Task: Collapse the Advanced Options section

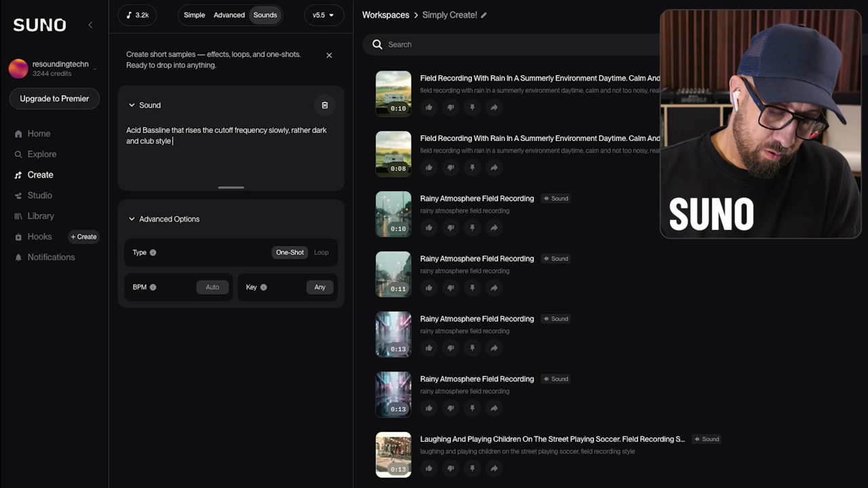Action: click(132, 220)
